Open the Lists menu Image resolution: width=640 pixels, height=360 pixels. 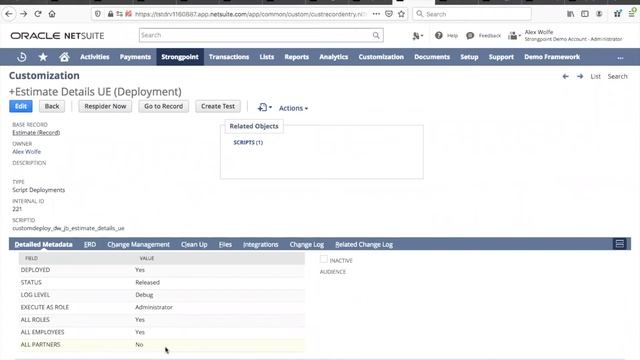(267, 57)
